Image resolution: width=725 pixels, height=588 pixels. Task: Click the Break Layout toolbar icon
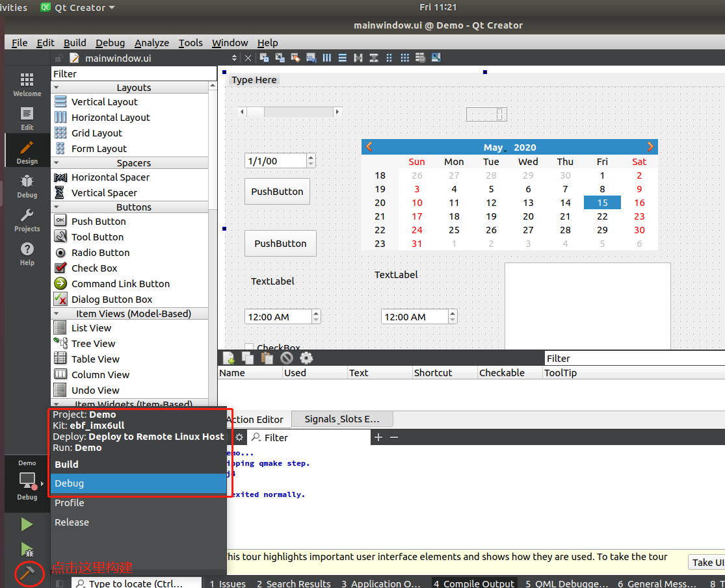(420, 58)
